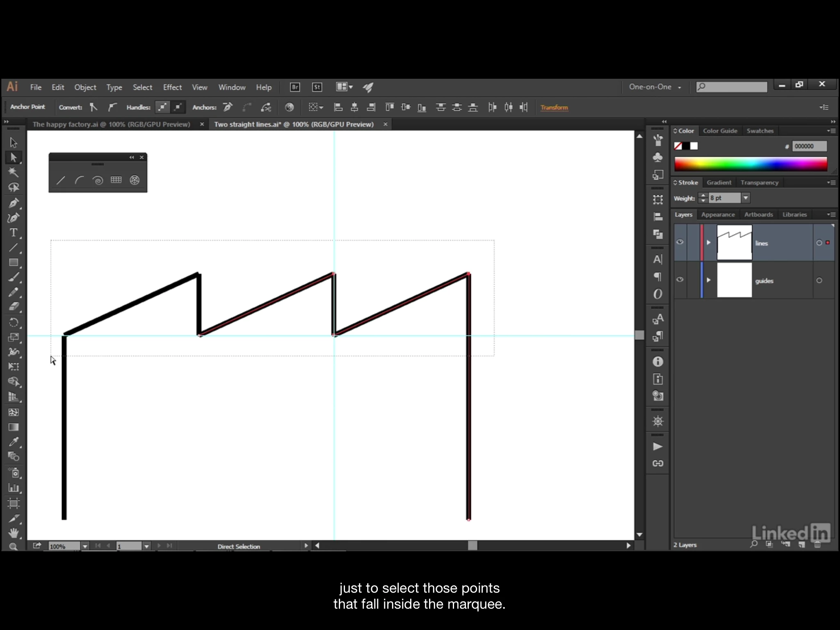This screenshot has width=840, height=630.
Task: Click the hex color input field
Action: coord(809,146)
